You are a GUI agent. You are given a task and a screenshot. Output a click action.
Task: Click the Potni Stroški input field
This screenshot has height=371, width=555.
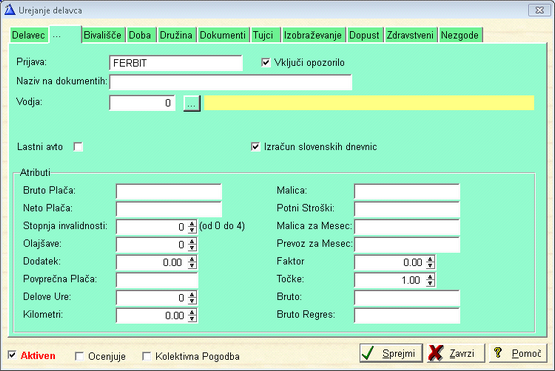click(407, 209)
